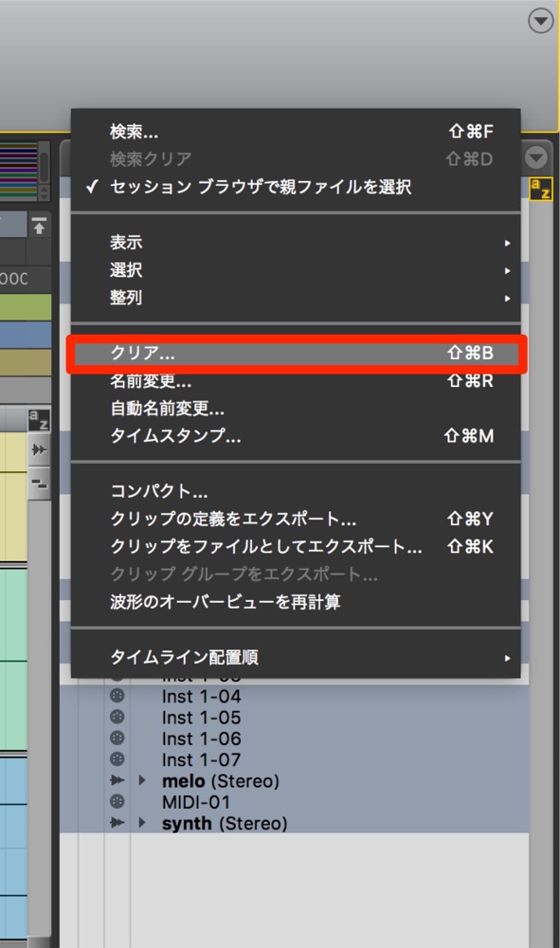
Task: Select クリア... menu entry
Action: (296, 353)
